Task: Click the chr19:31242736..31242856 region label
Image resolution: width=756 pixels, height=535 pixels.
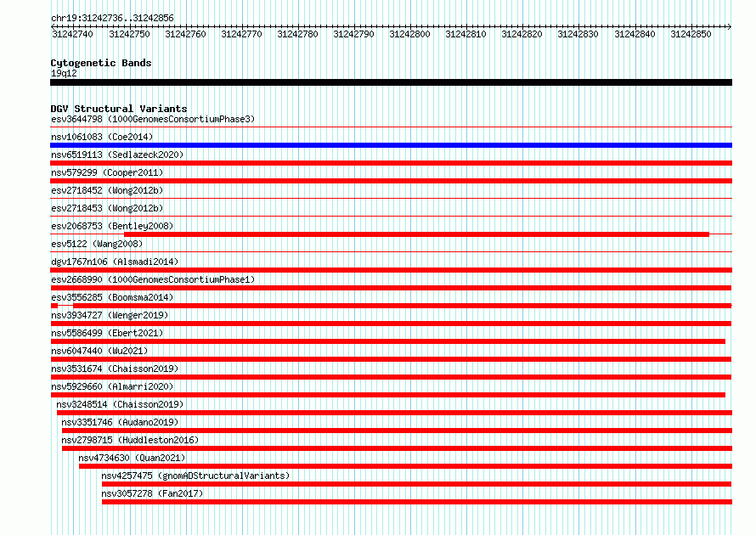Action: pos(112,18)
